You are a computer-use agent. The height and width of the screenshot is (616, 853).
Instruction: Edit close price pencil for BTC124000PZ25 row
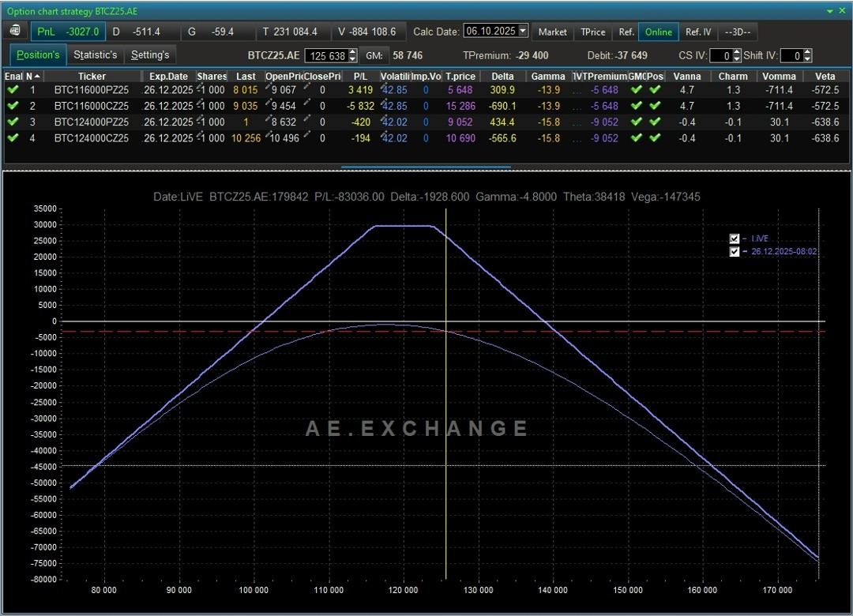click(x=307, y=119)
